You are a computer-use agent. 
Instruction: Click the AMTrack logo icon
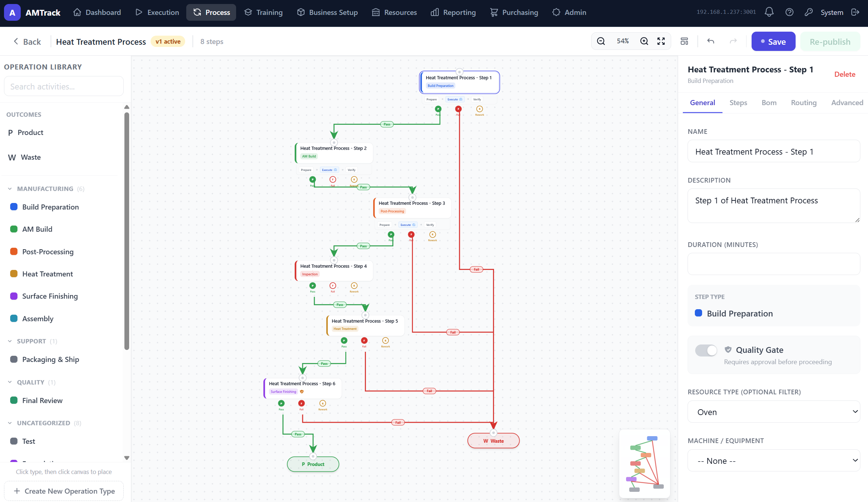tap(12, 12)
